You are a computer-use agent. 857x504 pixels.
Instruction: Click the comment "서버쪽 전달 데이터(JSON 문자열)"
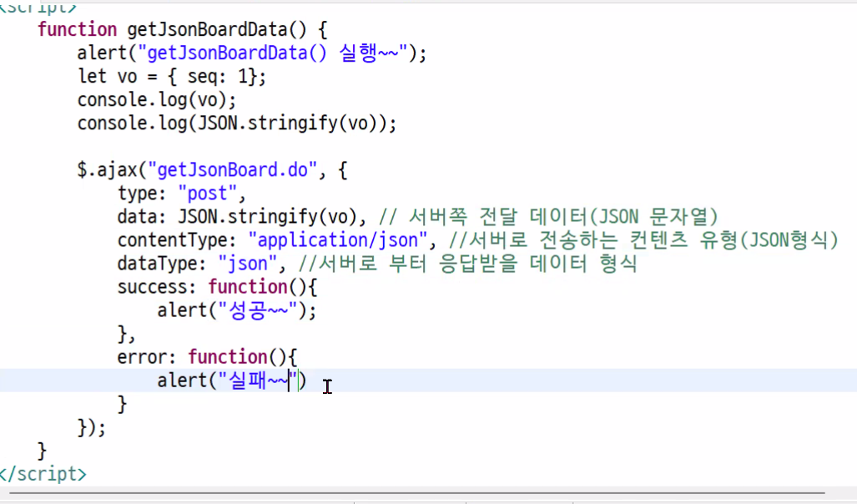coord(563,217)
